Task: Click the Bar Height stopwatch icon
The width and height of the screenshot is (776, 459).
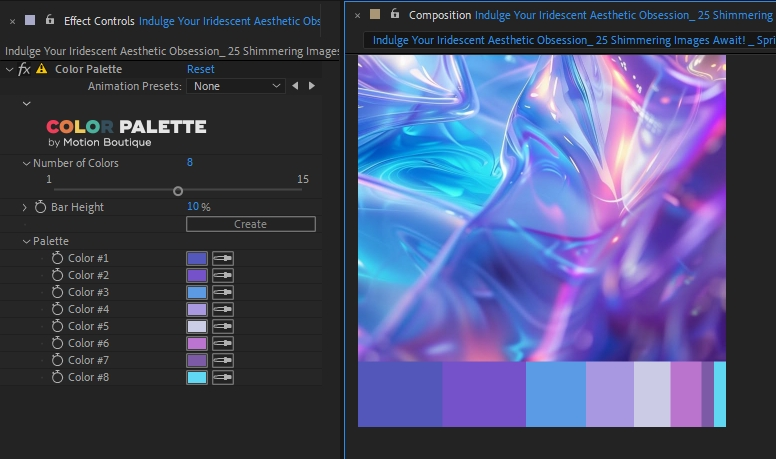Action: click(40, 207)
